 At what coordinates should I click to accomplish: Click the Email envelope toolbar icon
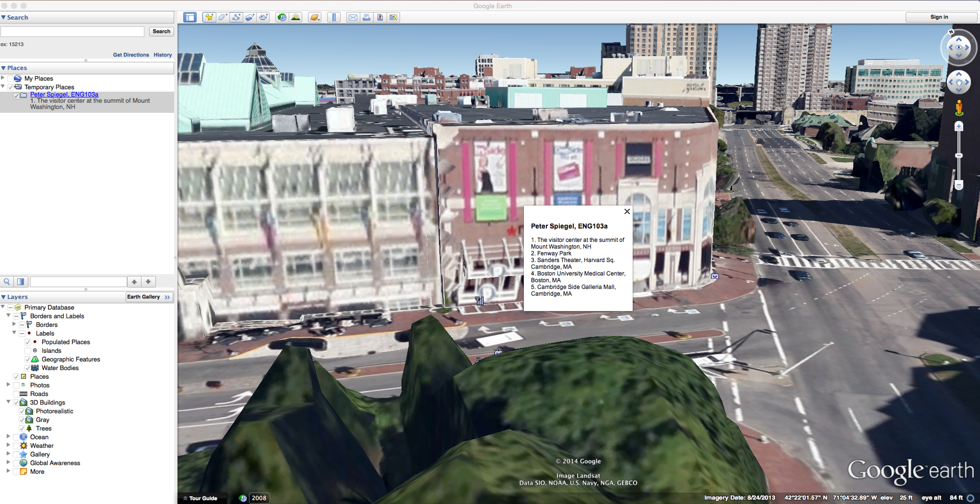[x=353, y=17]
